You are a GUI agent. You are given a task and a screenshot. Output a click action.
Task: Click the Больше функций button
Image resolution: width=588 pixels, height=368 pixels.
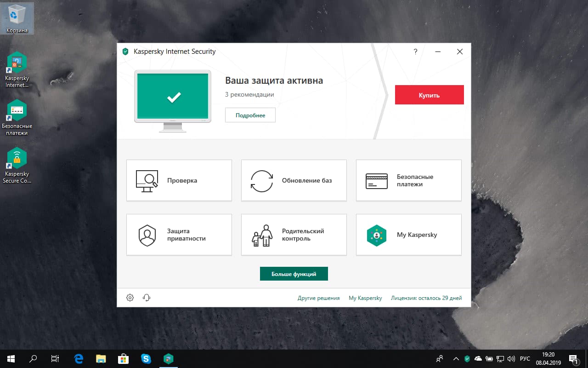(294, 274)
